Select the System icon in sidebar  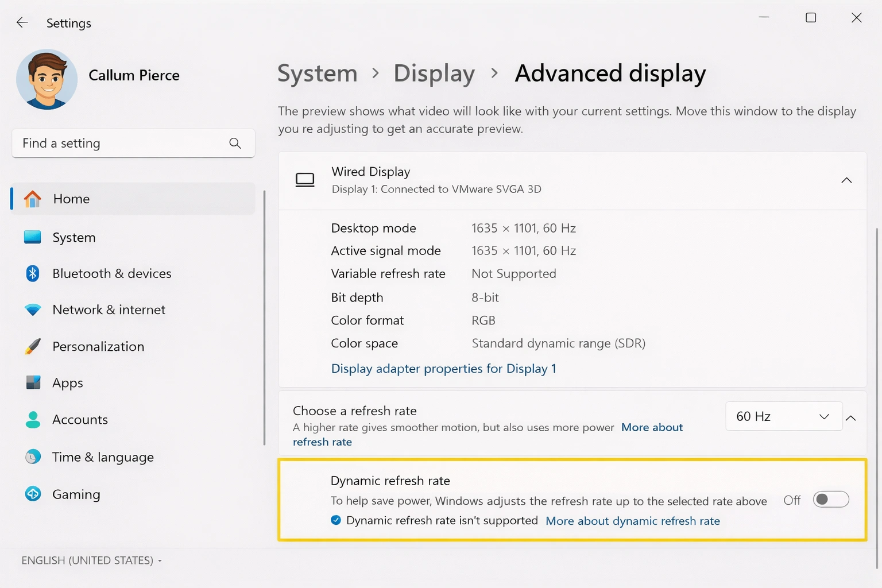coord(33,237)
